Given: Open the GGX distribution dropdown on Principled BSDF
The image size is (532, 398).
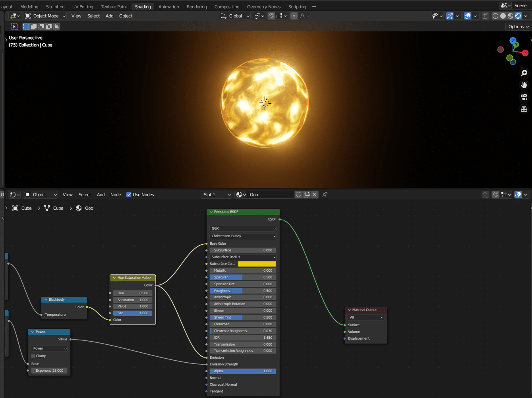Looking at the screenshot, I should [242, 228].
